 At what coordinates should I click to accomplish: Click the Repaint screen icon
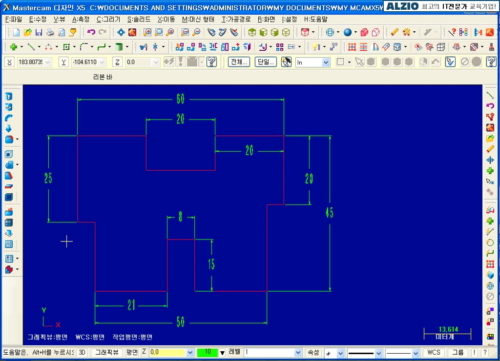(x=132, y=32)
